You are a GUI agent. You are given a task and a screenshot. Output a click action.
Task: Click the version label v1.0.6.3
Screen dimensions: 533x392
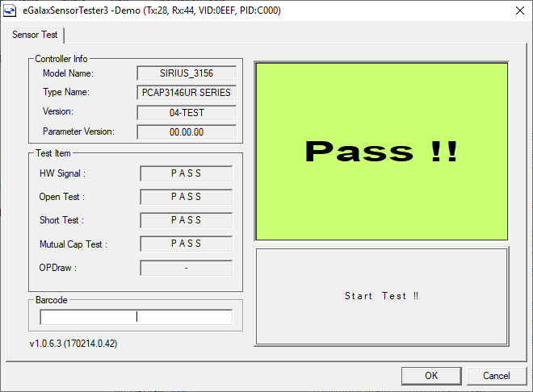(73, 344)
